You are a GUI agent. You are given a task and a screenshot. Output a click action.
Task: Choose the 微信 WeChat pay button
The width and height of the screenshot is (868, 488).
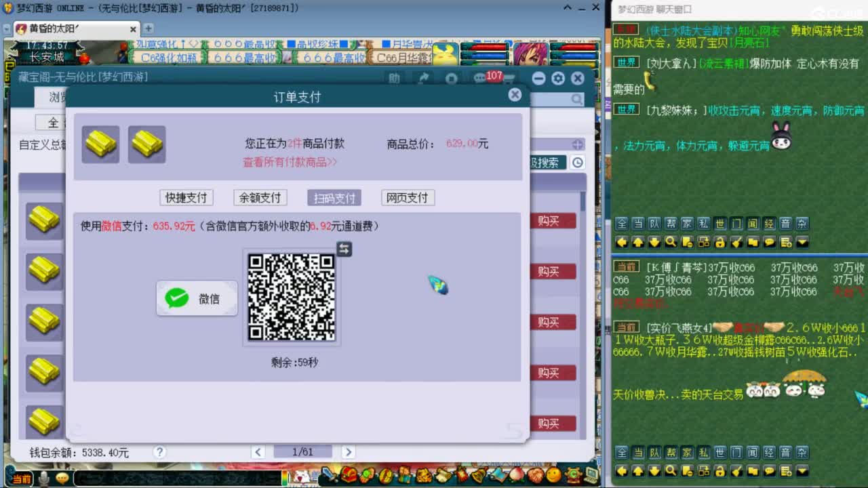pos(197,298)
